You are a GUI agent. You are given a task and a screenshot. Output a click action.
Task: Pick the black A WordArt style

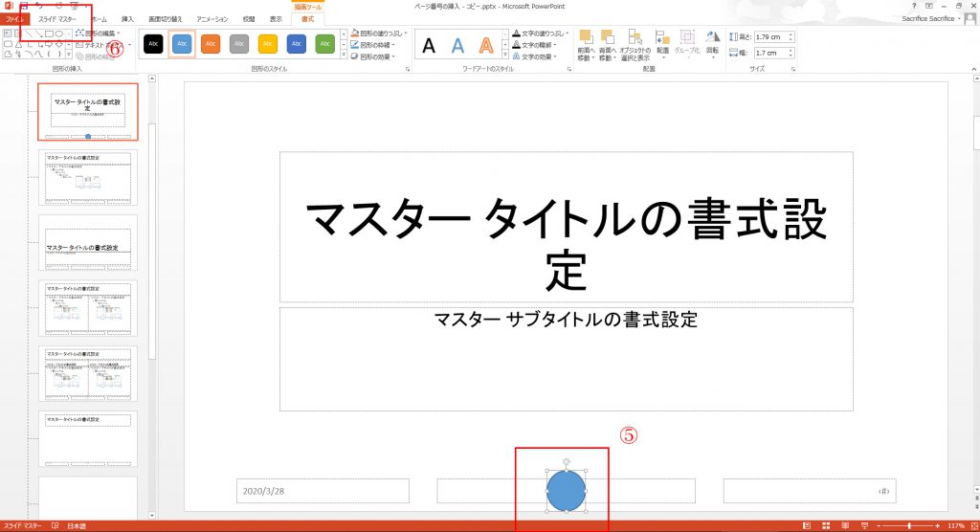429,46
